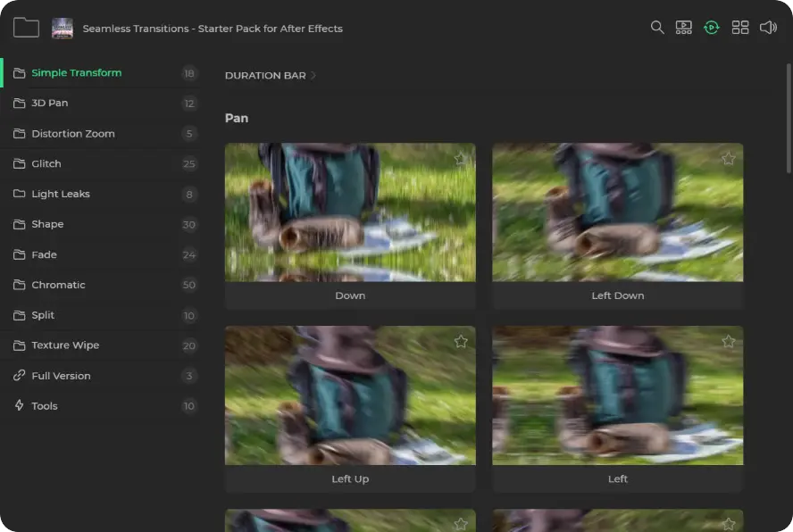Click the 3D Pan folder icon
This screenshot has height=532, width=793.
click(20, 104)
